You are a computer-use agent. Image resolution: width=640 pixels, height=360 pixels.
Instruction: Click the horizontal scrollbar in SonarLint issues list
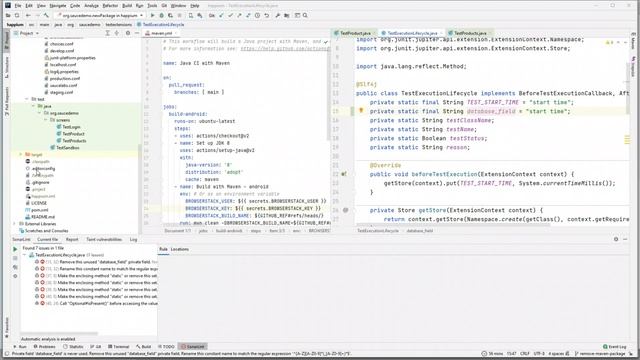(60, 333)
